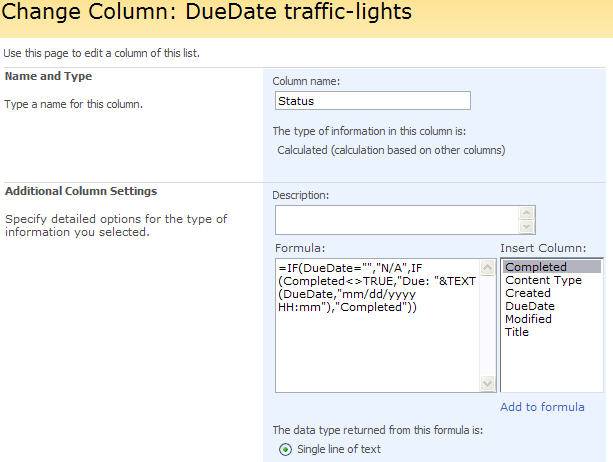Select DueDate in Insert Column list
This screenshot has height=462, width=613.
click(x=552, y=306)
